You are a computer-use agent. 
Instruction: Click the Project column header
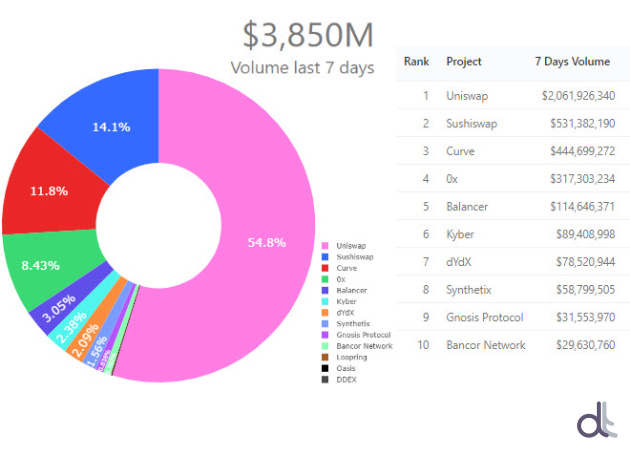[464, 61]
